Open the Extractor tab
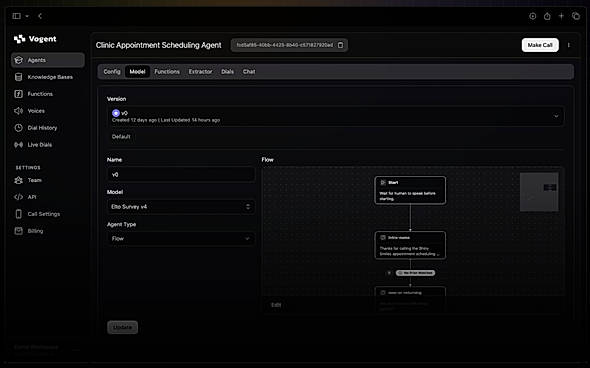 click(201, 71)
